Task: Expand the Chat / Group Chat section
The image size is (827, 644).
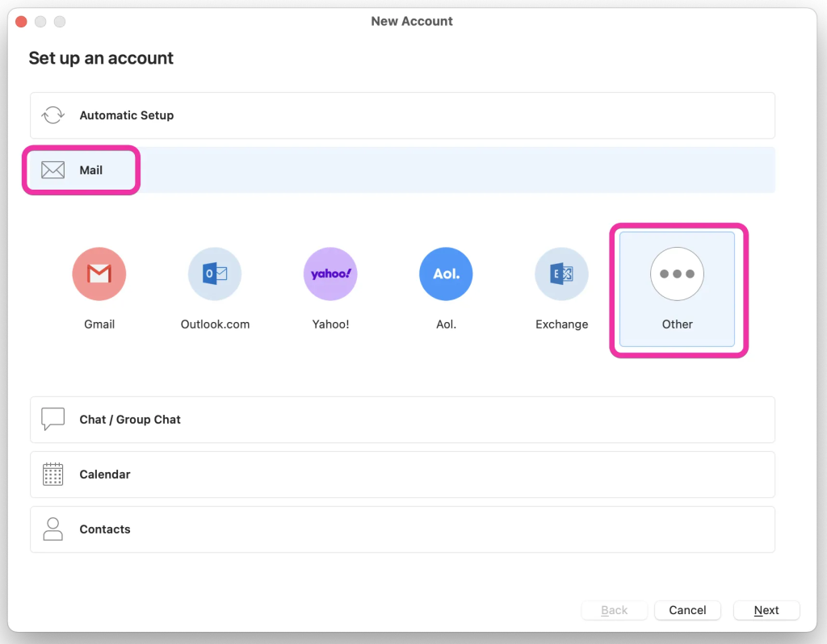Action: [402, 420]
